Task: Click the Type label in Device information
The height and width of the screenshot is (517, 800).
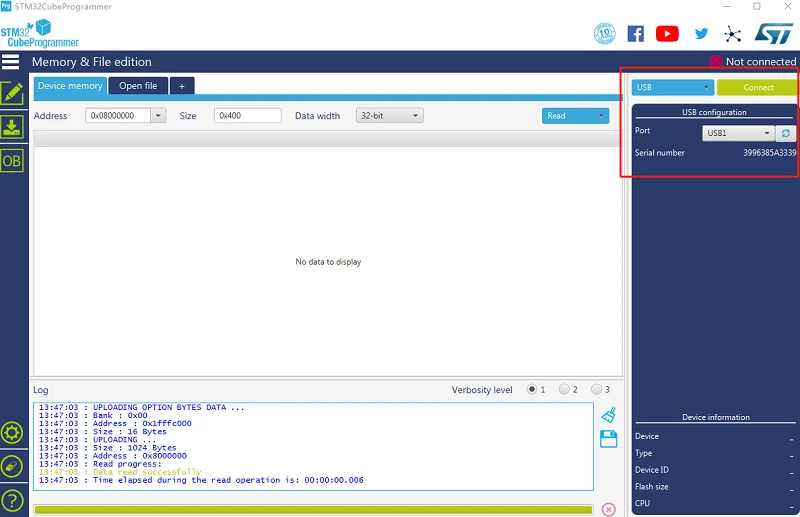Action: [x=643, y=453]
